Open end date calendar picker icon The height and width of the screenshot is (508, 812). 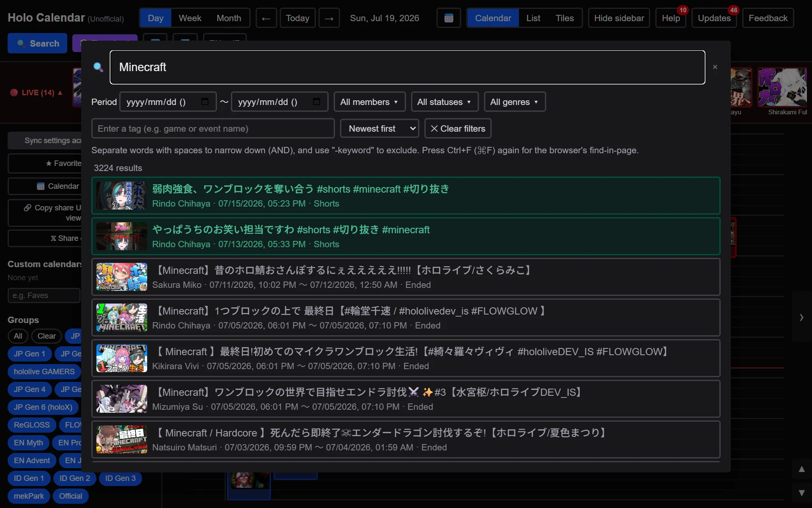click(x=316, y=102)
